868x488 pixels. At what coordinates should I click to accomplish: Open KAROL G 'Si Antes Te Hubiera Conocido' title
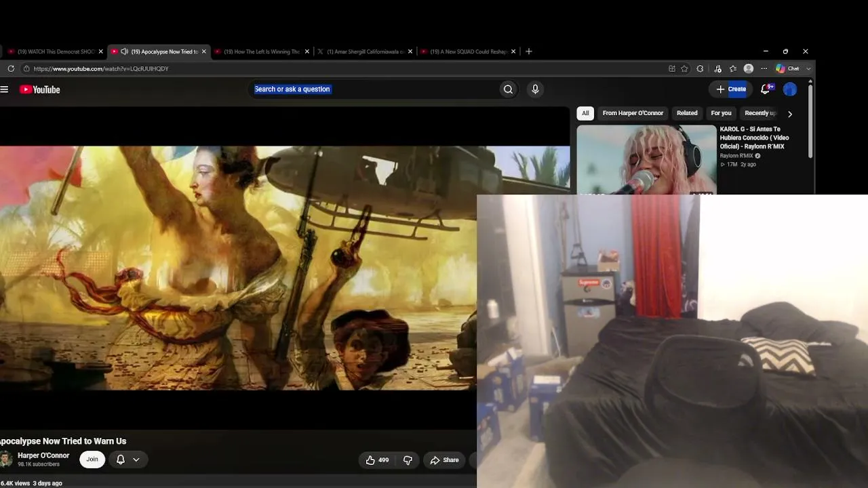pos(754,138)
